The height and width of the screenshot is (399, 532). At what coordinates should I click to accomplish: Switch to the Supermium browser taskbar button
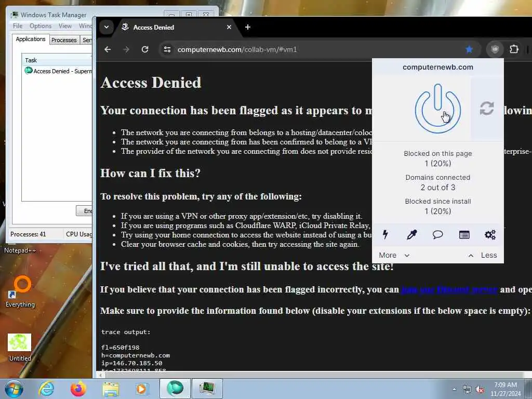[x=175, y=389]
